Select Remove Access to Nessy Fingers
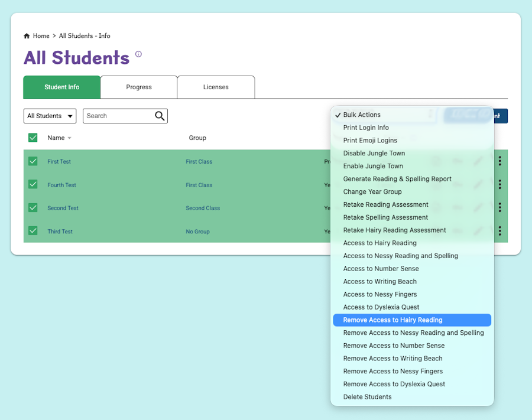This screenshot has height=420, width=532. point(412,371)
